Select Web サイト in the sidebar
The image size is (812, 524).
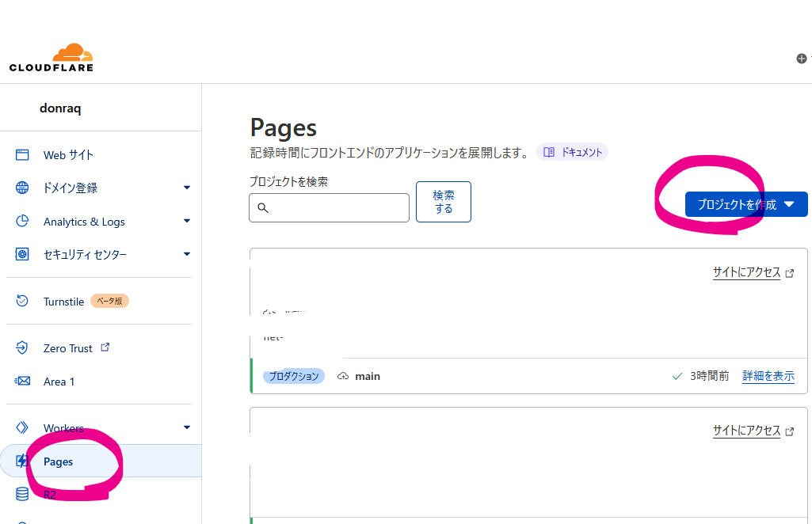click(x=68, y=154)
